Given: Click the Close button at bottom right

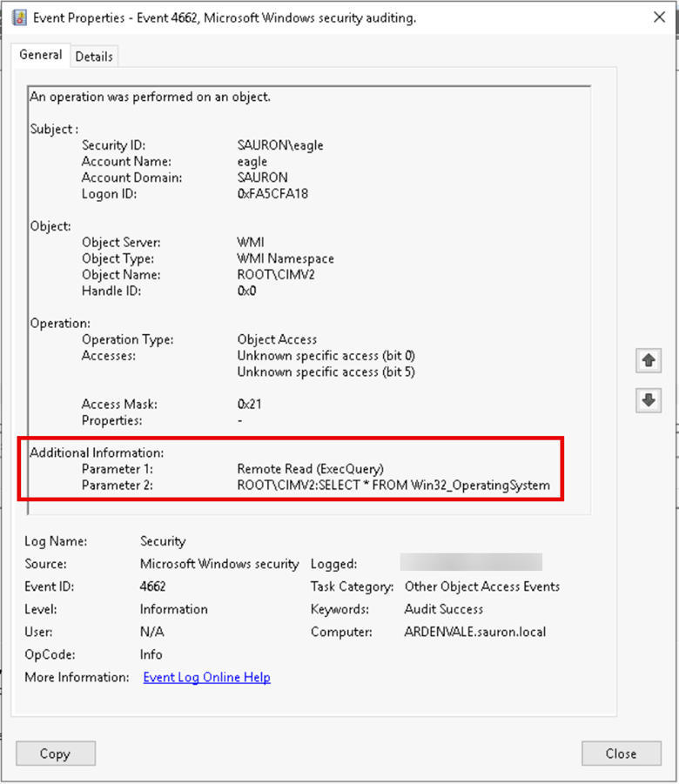Looking at the screenshot, I should [621, 754].
